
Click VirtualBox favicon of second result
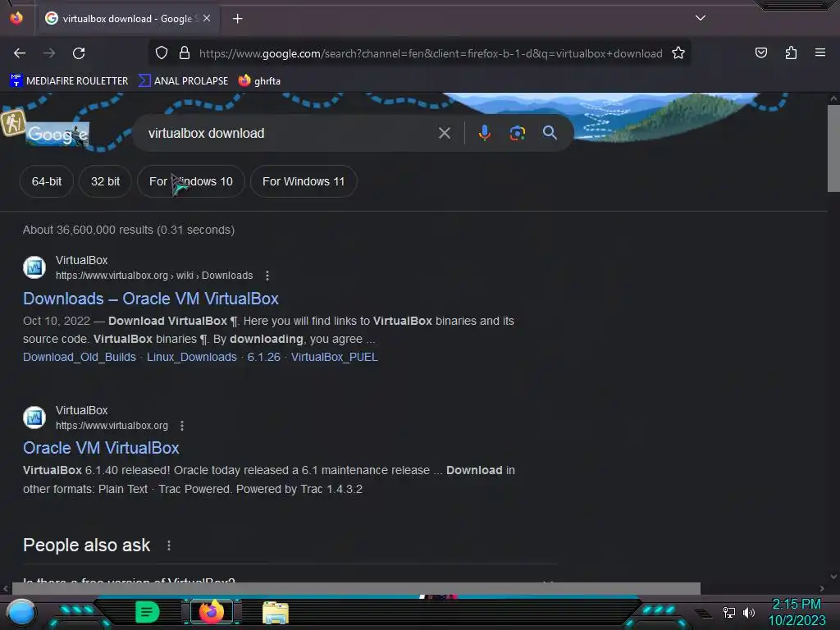(34, 418)
